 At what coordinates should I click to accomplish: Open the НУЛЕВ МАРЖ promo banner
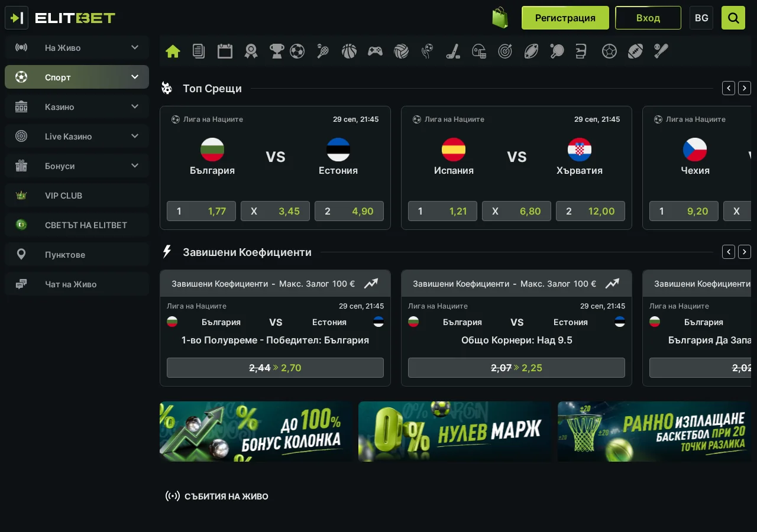pyautogui.click(x=455, y=432)
